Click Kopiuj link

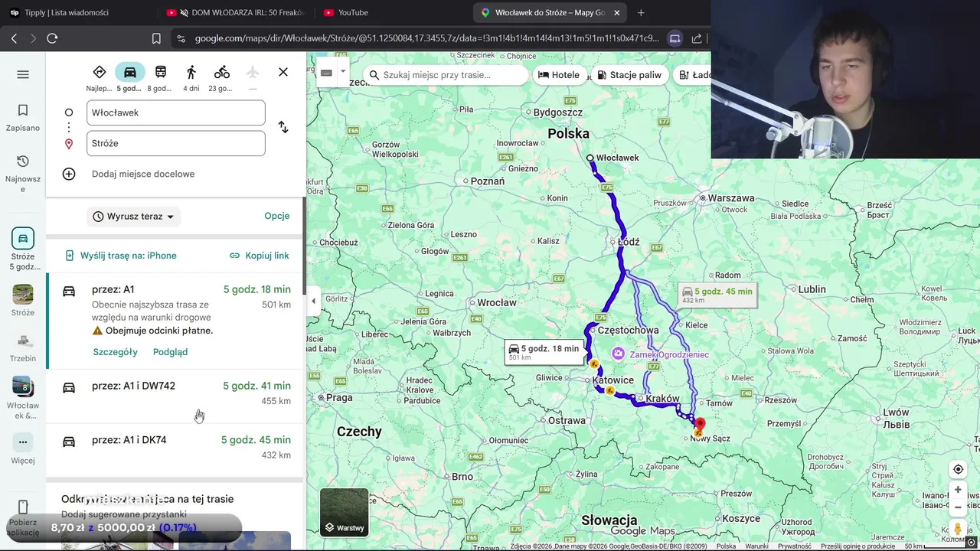coord(260,256)
